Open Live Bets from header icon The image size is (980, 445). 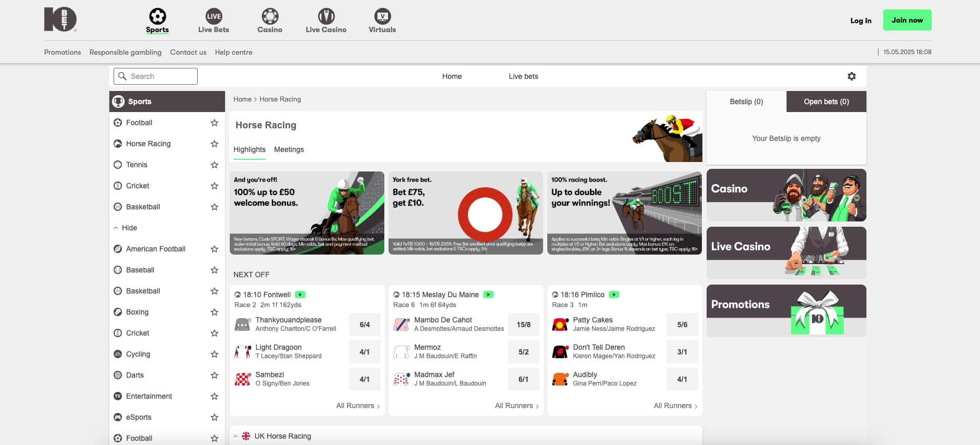[x=213, y=16]
